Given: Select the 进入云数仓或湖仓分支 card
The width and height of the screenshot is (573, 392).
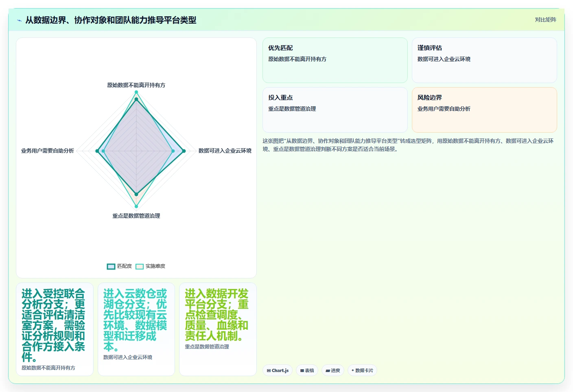Looking at the screenshot, I should (x=136, y=329).
